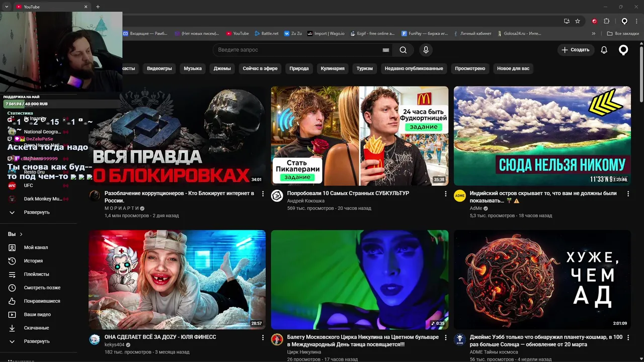Open the Андрей Кокошка channel avatar
644x362 pixels.
(x=277, y=196)
